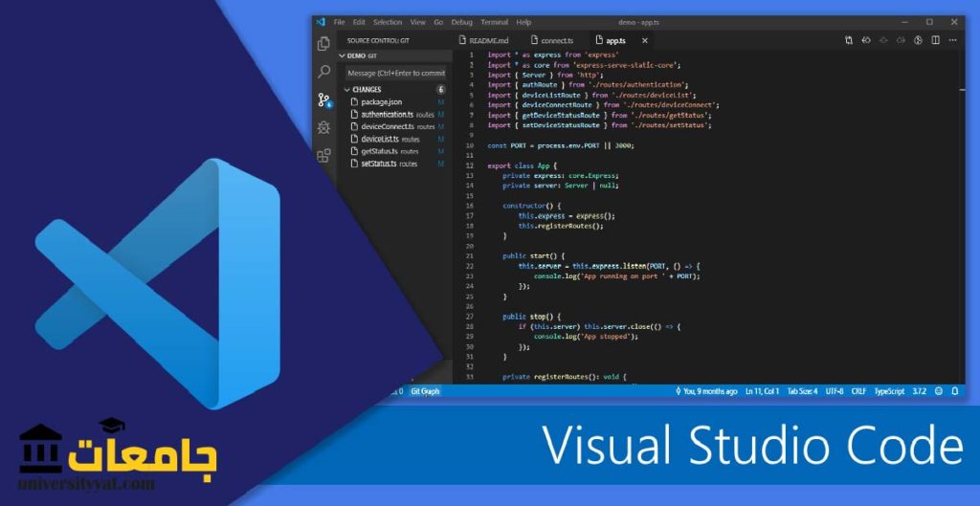
Task: Open the Debug view bug icon
Action: pos(323,127)
